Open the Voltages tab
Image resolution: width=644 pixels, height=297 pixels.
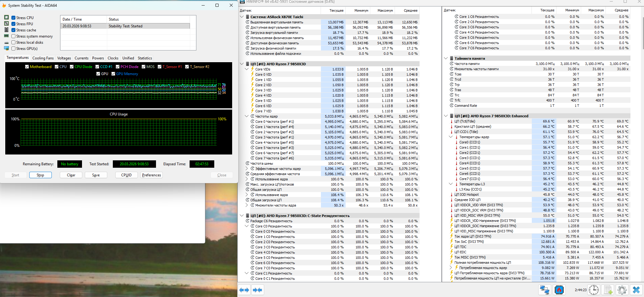point(64,58)
